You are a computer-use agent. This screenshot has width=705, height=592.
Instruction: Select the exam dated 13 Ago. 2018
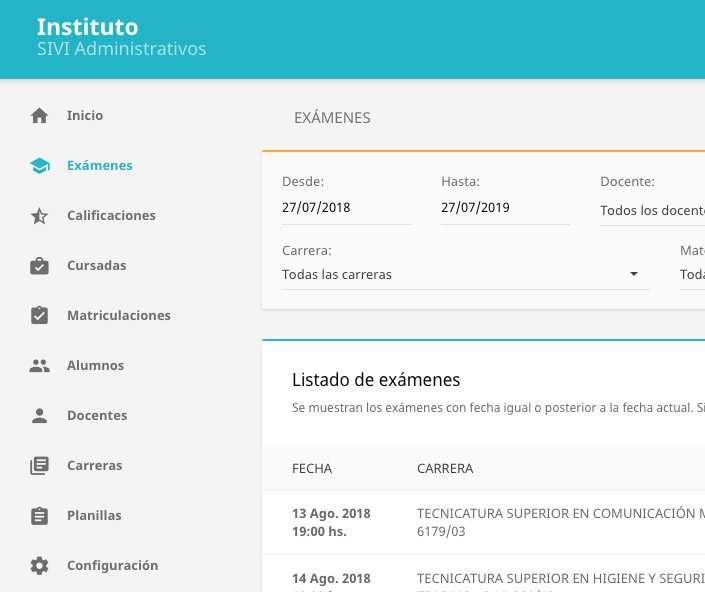(331, 522)
